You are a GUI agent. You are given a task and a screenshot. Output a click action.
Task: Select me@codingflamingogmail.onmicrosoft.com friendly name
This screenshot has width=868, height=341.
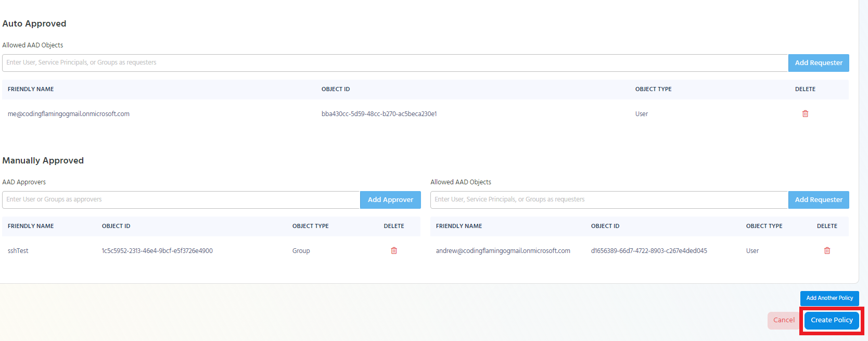(x=69, y=114)
